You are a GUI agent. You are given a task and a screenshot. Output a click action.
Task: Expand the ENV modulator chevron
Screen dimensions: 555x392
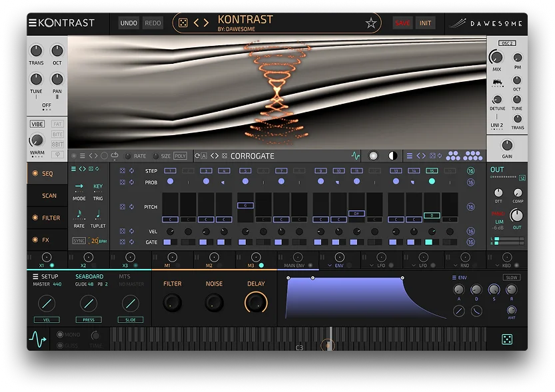pos(330,266)
